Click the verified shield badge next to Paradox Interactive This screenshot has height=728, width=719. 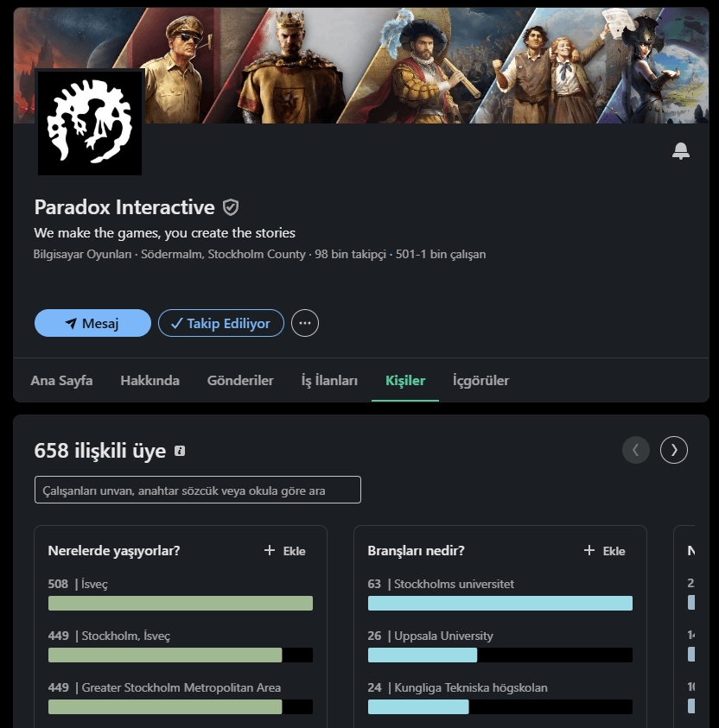point(231,207)
